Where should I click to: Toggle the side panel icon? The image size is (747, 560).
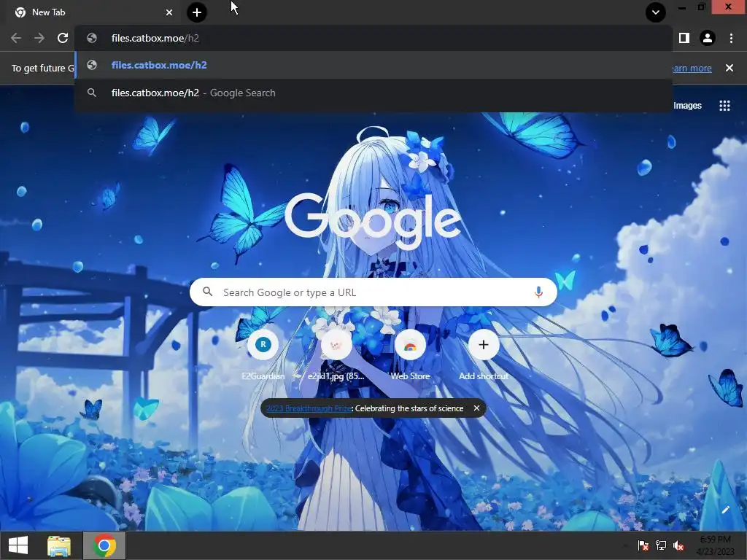[684, 38]
